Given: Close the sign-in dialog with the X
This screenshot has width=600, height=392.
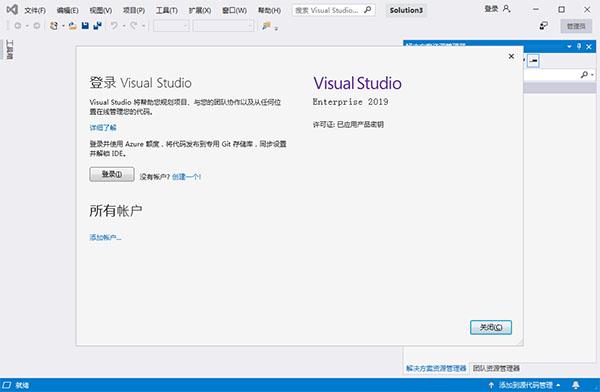Looking at the screenshot, I should tap(511, 56).
